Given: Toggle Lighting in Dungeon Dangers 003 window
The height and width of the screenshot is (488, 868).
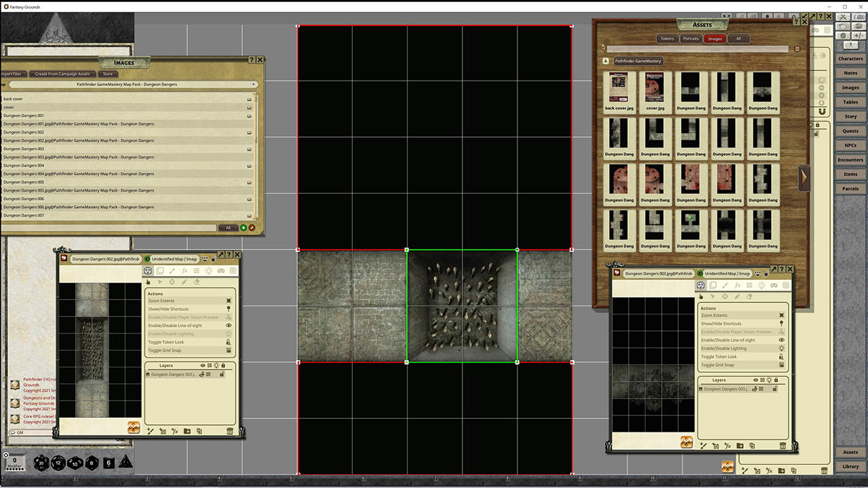Looking at the screenshot, I should tap(743, 348).
